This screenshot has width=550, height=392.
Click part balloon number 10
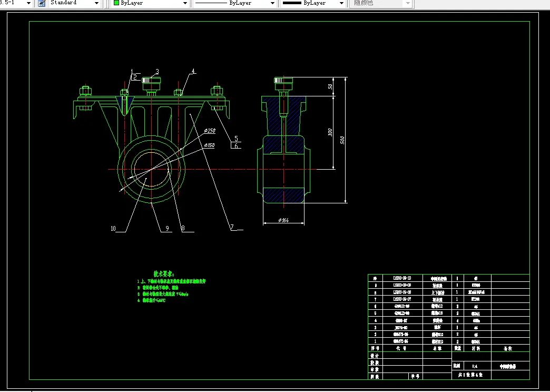[x=113, y=228]
